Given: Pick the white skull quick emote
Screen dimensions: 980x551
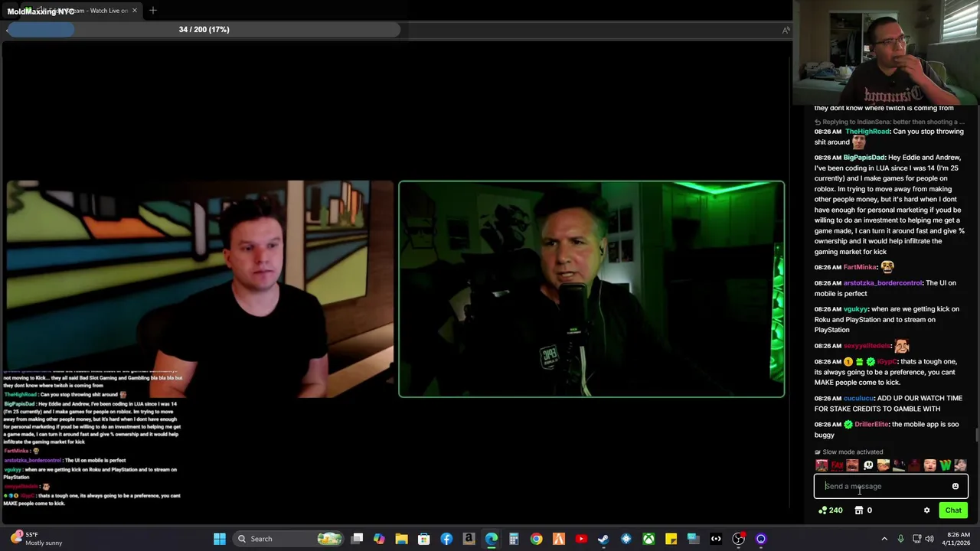Looking at the screenshot, I should tap(868, 465).
